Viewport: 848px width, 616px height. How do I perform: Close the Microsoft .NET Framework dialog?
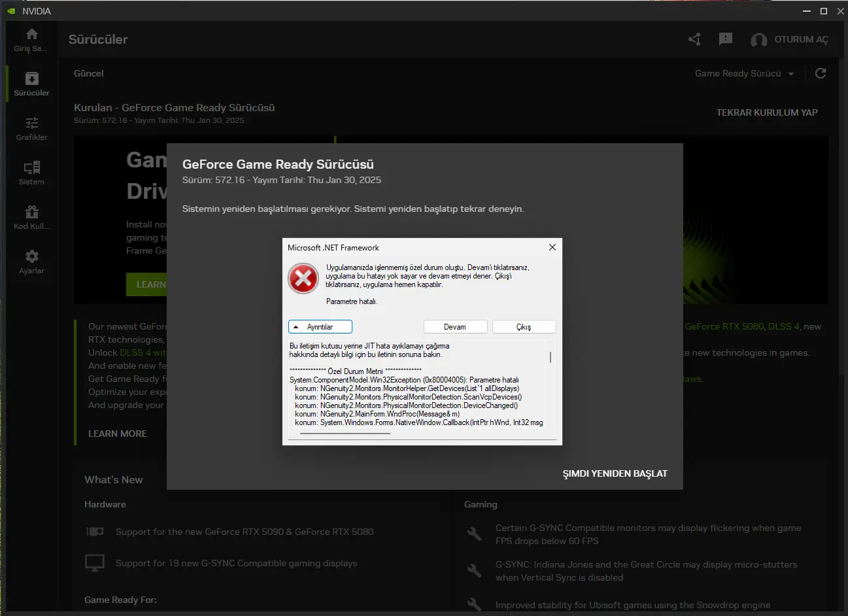tap(552, 247)
